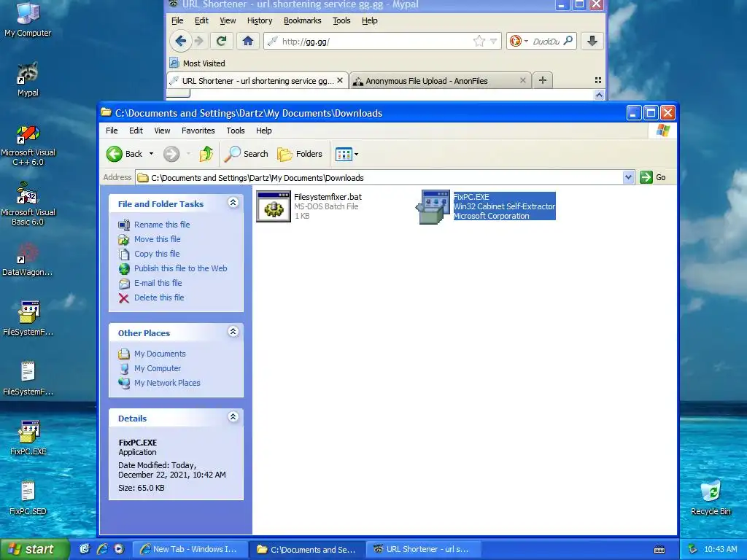Open My Computer desktop icon
Screen dimensions: 747x560
click(x=28, y=19)
